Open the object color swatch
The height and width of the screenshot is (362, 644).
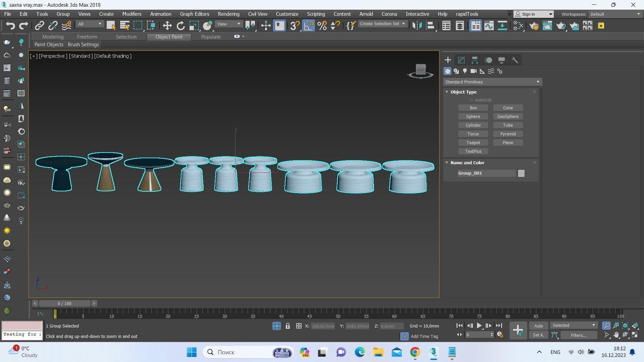point(521,173)
